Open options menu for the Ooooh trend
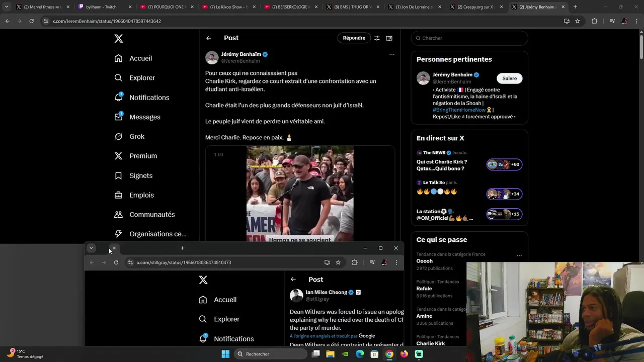This screenshot has height=362, width=644. click(x=519, y=255)
